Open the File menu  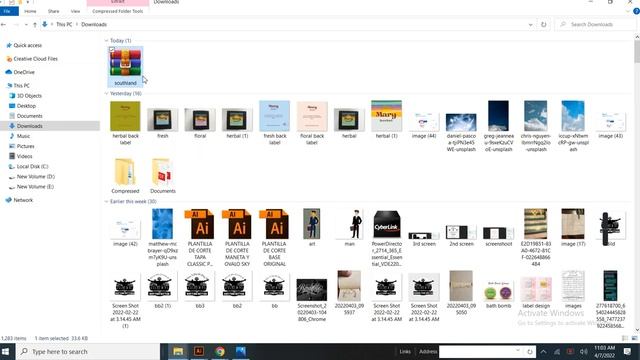pyautogui.click(x=7, y=11)
